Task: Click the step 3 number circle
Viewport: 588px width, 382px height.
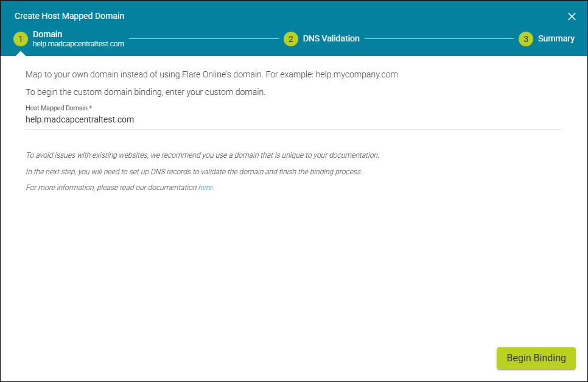Action: pos(526,39)
